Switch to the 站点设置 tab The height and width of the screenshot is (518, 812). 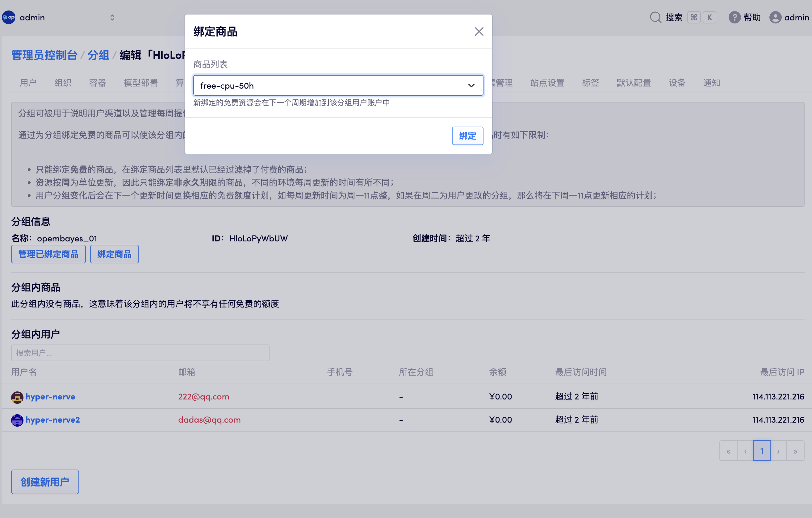click(x=547, y=83)
